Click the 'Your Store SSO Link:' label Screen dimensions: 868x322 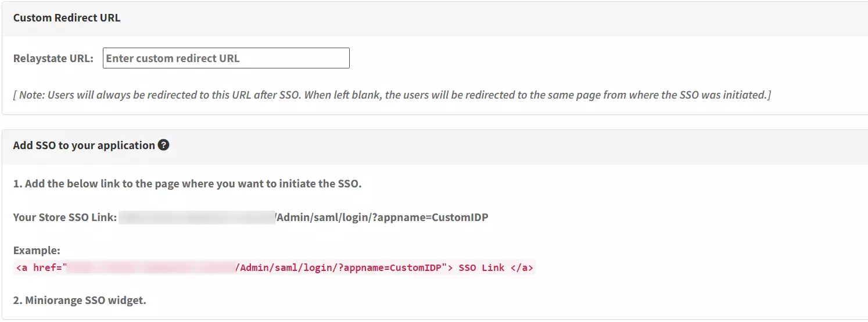click(x=65, y=218)
